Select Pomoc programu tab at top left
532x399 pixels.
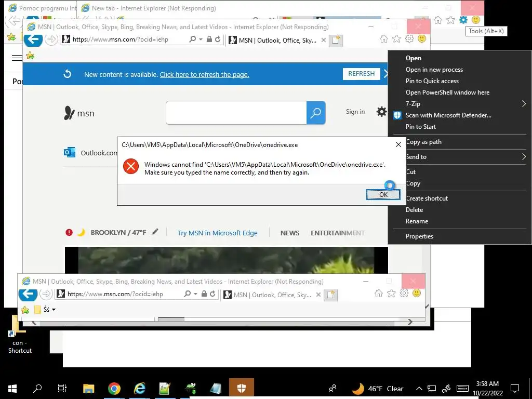point(42,8)
